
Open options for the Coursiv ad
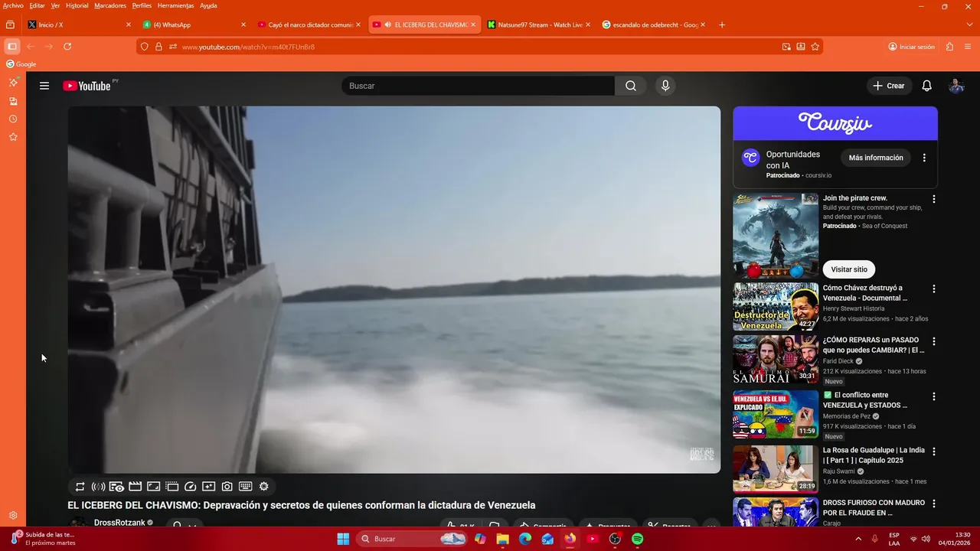point(924,158)
